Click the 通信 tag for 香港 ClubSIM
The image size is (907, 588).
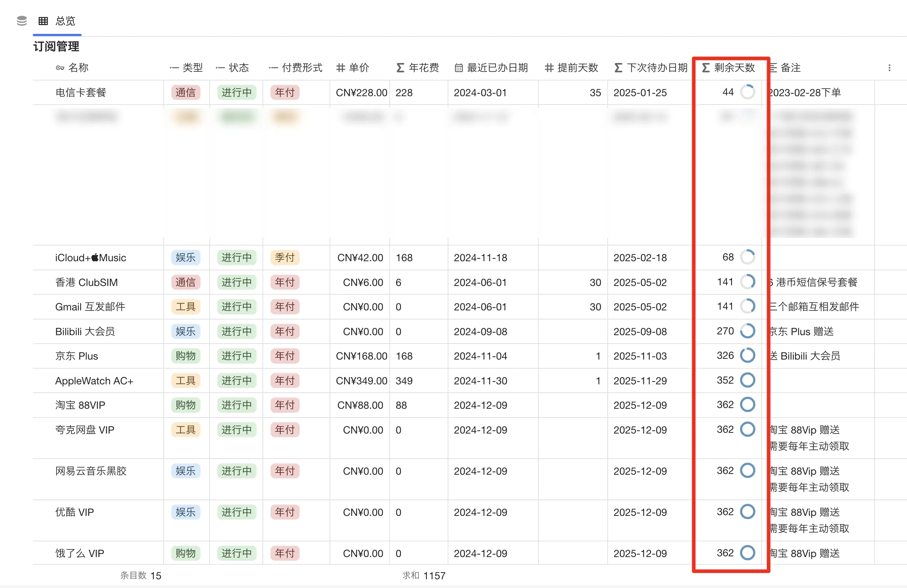pos(186,282)
